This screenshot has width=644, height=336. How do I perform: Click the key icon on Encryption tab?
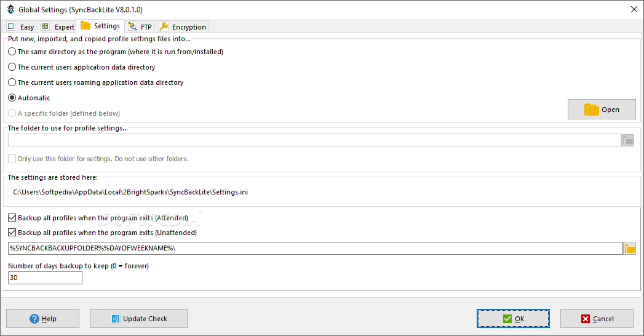(164, 26)
